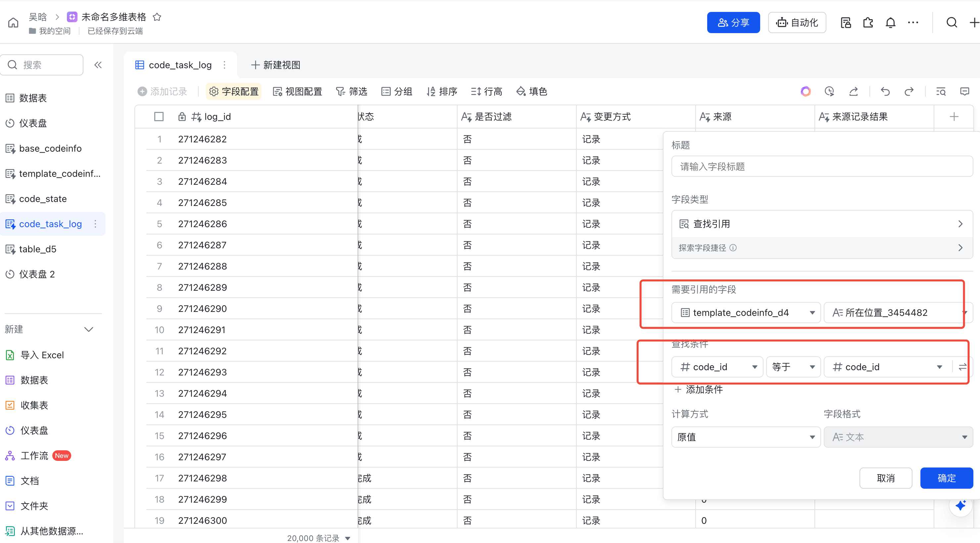Open the notifications bell
This screenshot has width=980, height=543.
pyautogui.click(x=891, y=23)
